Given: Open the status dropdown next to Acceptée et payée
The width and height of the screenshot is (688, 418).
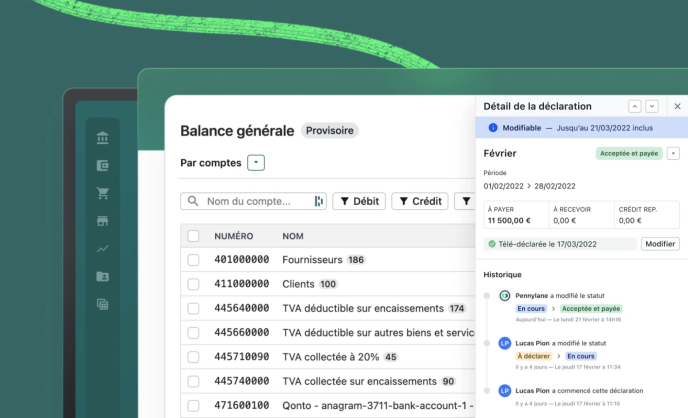Looking at the screenshot, I should [x=673, y=153].
